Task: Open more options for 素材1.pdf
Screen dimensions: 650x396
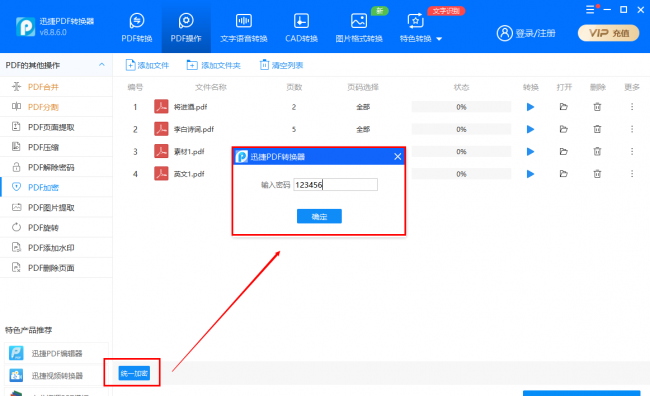Action: click(x=632, y=151)
